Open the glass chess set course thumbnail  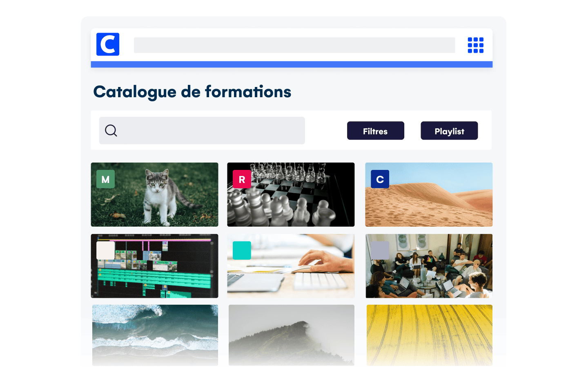[291, 194]
